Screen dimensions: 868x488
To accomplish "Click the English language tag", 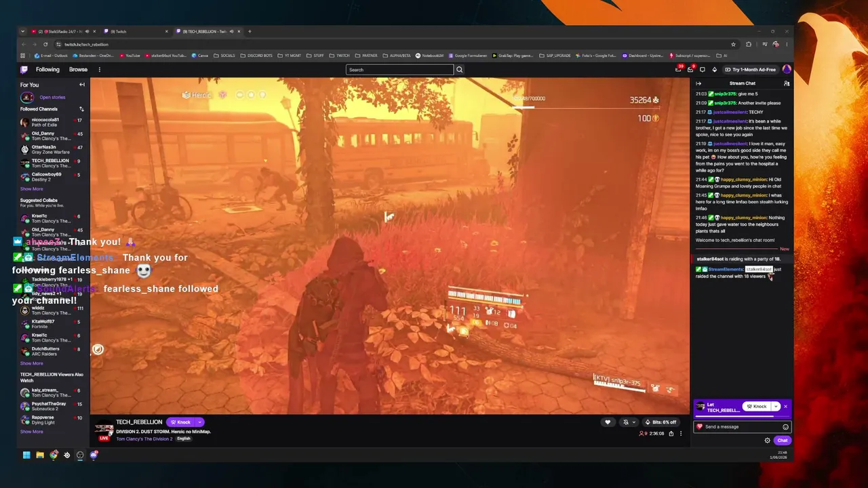I will [184, 439].
